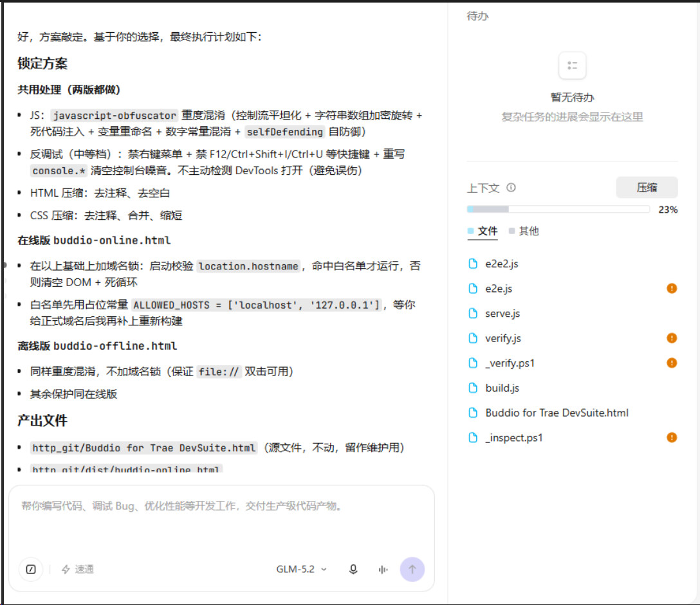
Task: Click the orange warning badge on e2e.js
Action: click(x=672, y=289)
